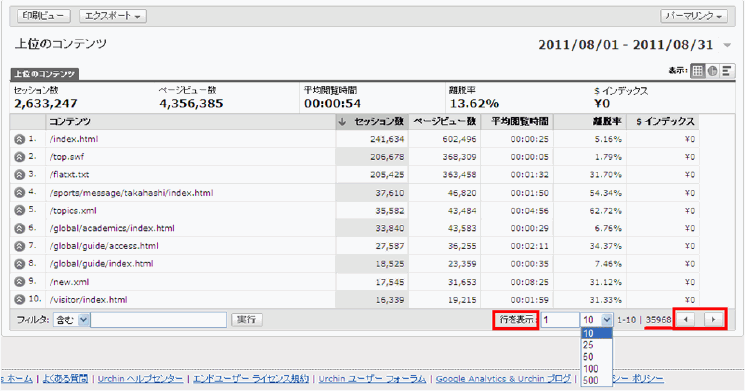Switch to pie chart view icon
The width and height of the screenshot is (745, 391).
coord(712,71)
